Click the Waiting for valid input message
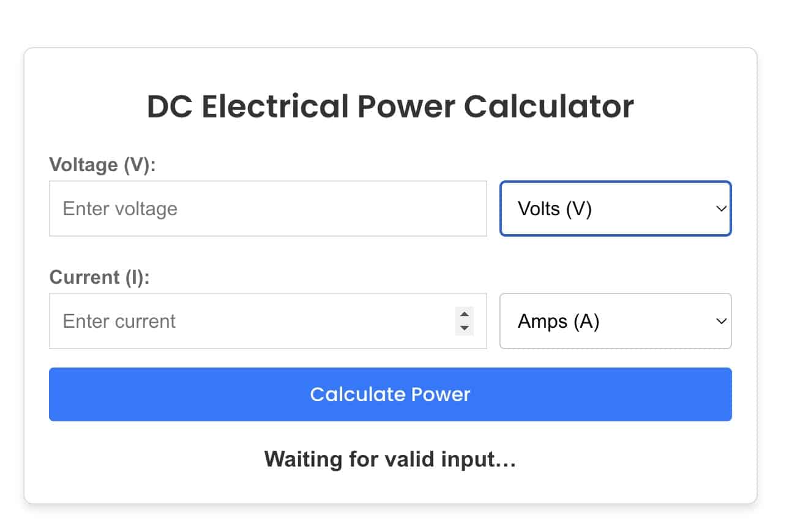 pos(390,459)
